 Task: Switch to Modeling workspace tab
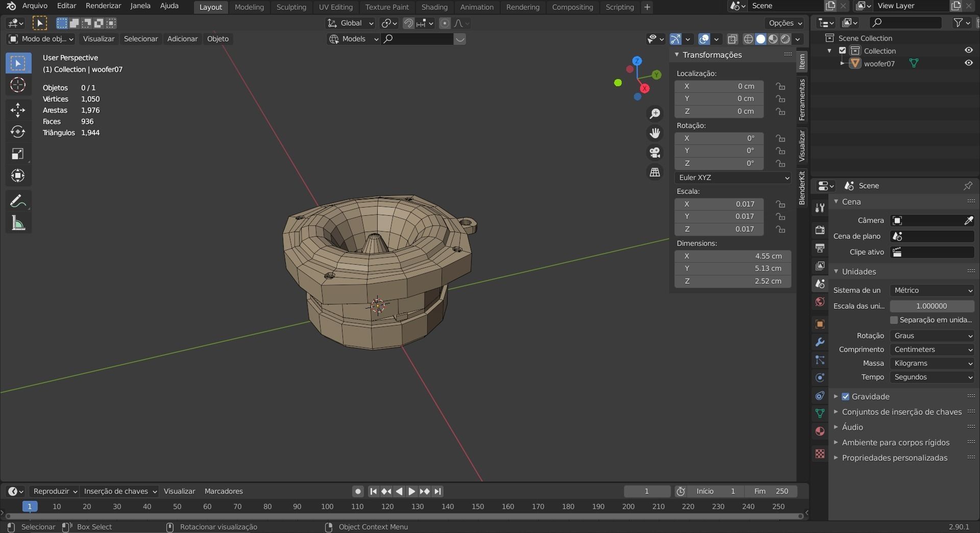pyautogui.click(x=249, y=7)
